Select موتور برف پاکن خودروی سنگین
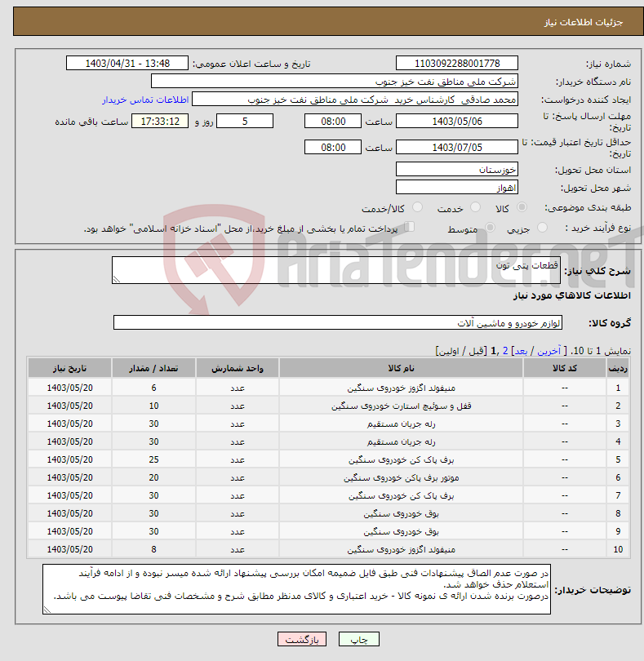 (401, 477)
